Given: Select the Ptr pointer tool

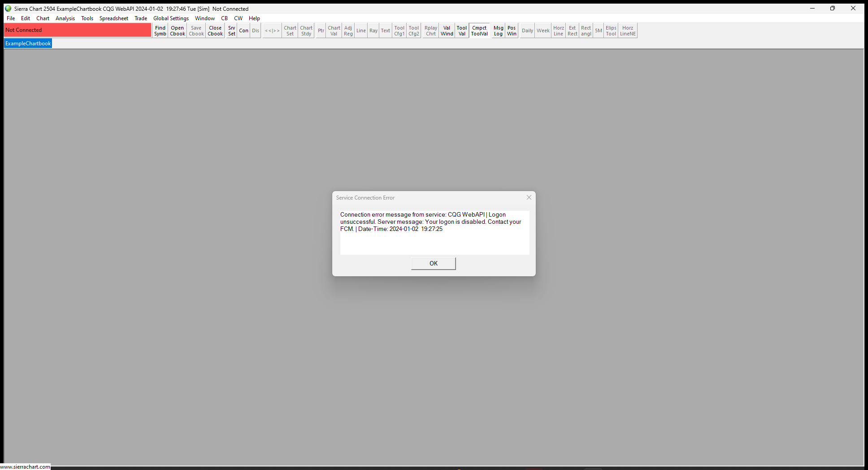Looking at the screenshot, I should 321,30.
